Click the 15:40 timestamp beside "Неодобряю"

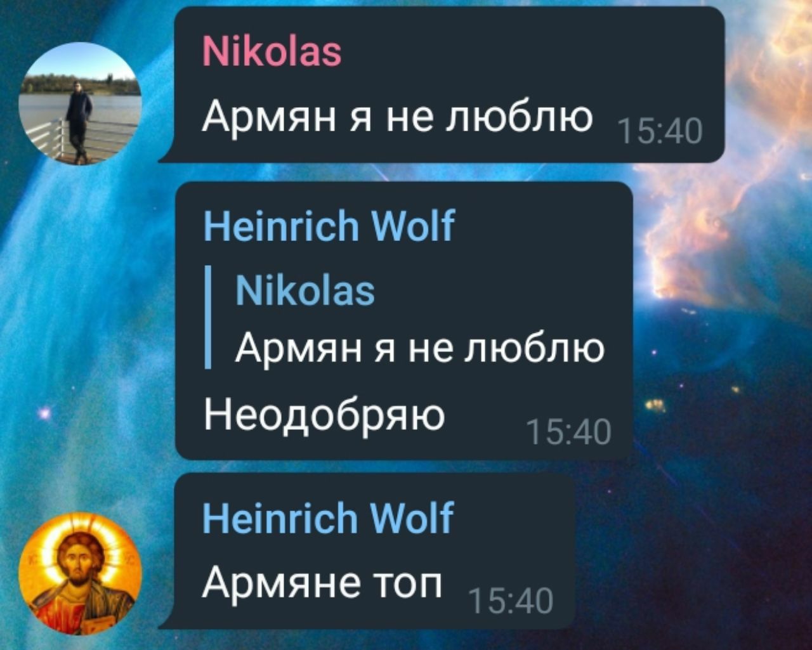coord(568,432)
